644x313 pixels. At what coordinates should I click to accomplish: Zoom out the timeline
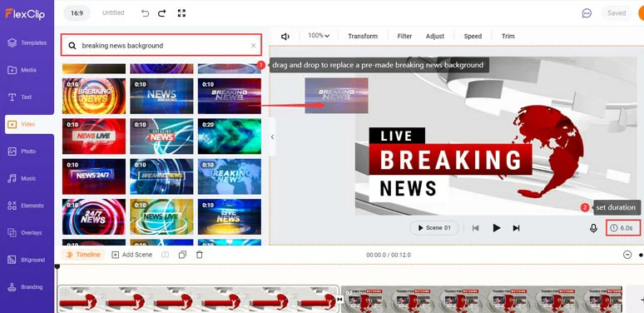coord(627,255)
